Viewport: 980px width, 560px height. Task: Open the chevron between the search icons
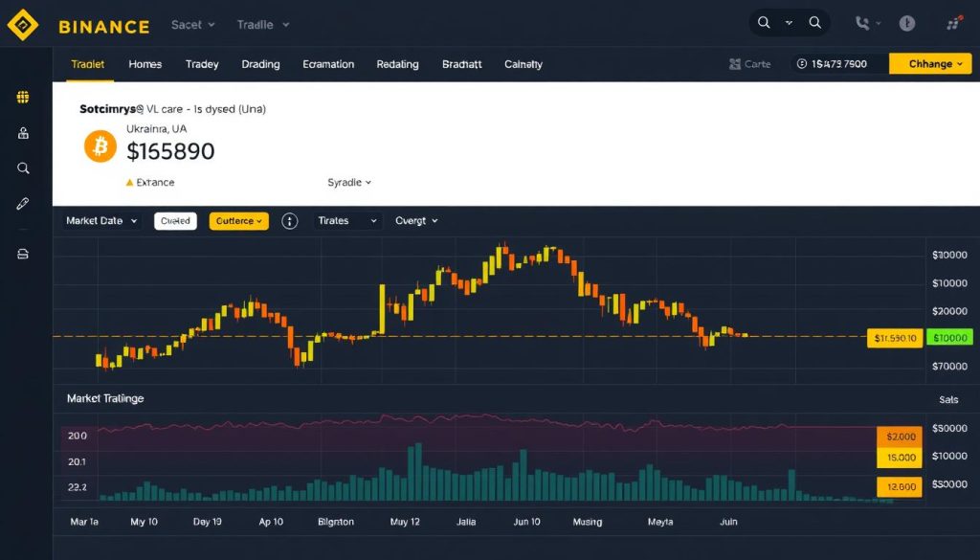[789, 23]
